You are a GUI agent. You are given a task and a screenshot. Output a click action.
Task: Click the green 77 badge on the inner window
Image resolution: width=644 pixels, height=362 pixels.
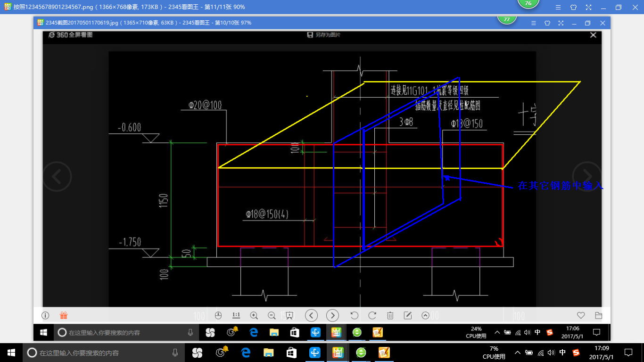(507, 20)
